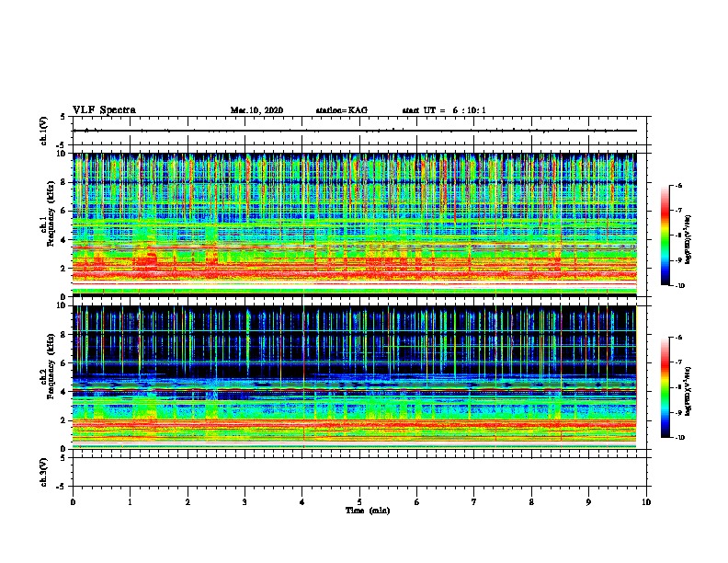Click the date label "Mar.10, 2020"
This screenshot has height=563, width=728.
[256, 110]
